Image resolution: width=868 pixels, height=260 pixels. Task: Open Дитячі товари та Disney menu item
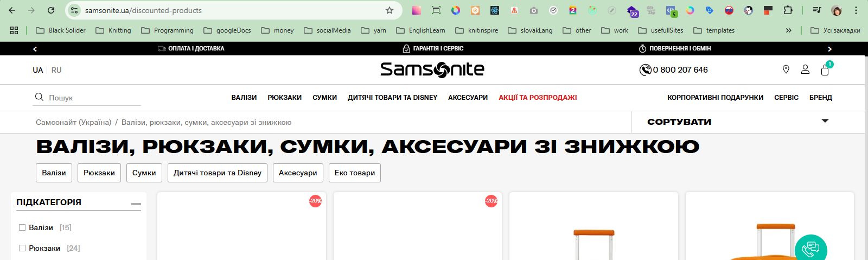point(392,98)
